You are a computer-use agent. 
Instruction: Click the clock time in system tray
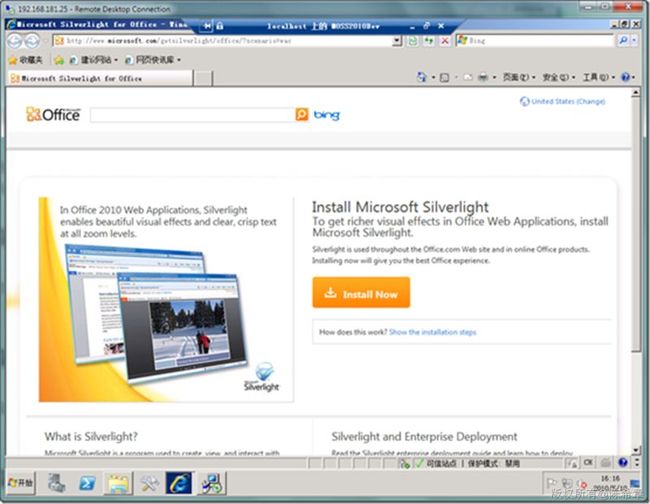(610, 479)
